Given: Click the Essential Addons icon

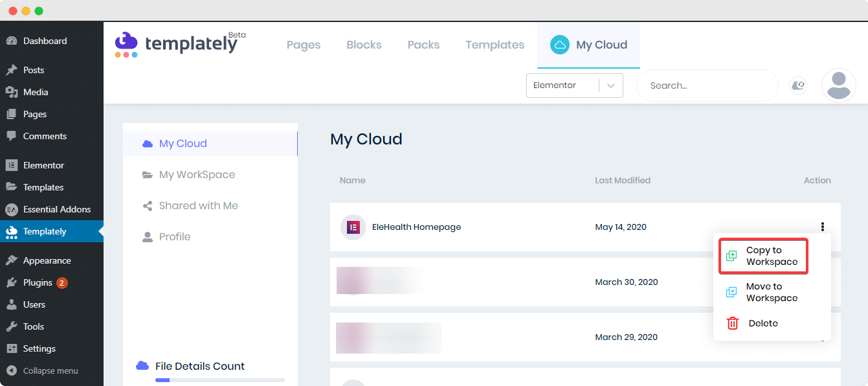Looking at the screenshot, I should pos(12,209).
